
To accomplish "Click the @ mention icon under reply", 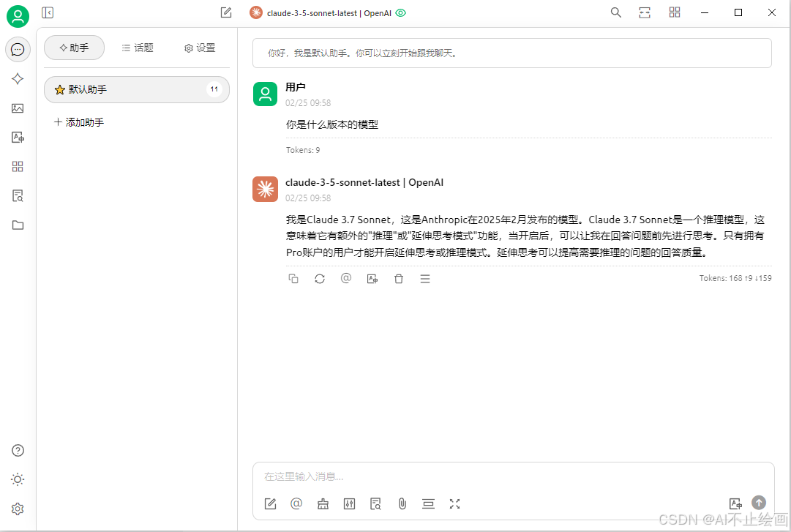I will click(346, 278).
